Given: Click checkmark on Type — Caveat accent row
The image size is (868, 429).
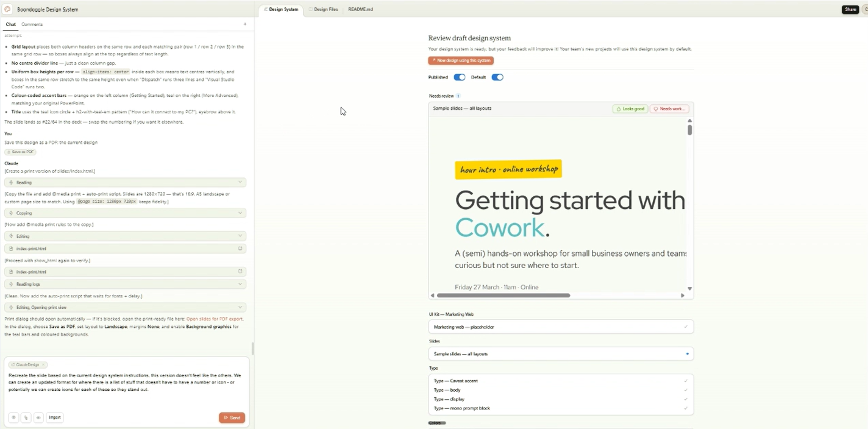Looking at the screenshot, I should coord(686,381).
